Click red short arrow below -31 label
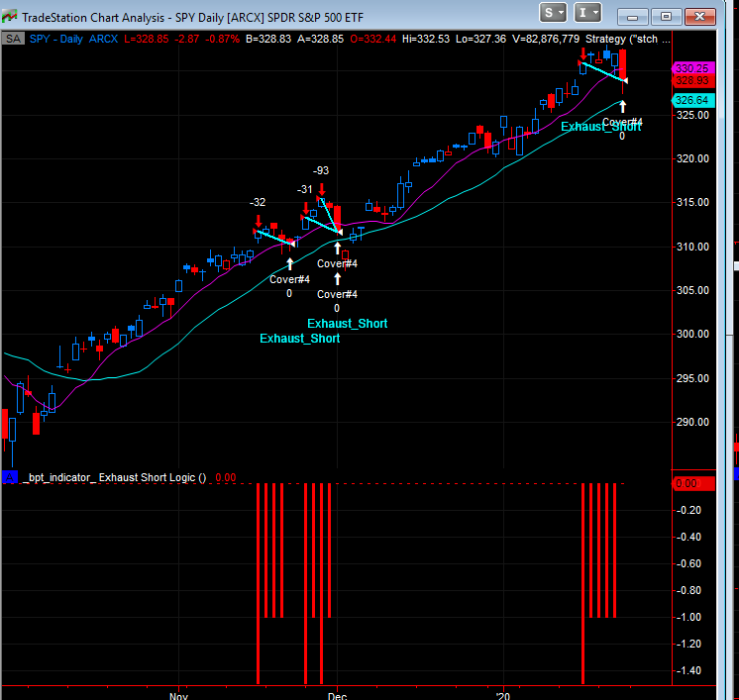This screenshot has width=739, height=700. (x=305, y=207)
